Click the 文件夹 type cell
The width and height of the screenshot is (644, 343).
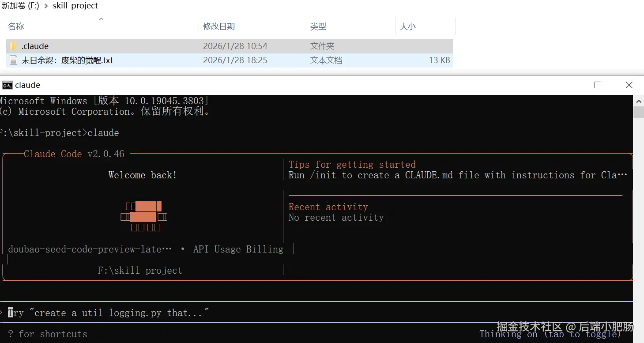pyautogui.click(x=322, y=46)
